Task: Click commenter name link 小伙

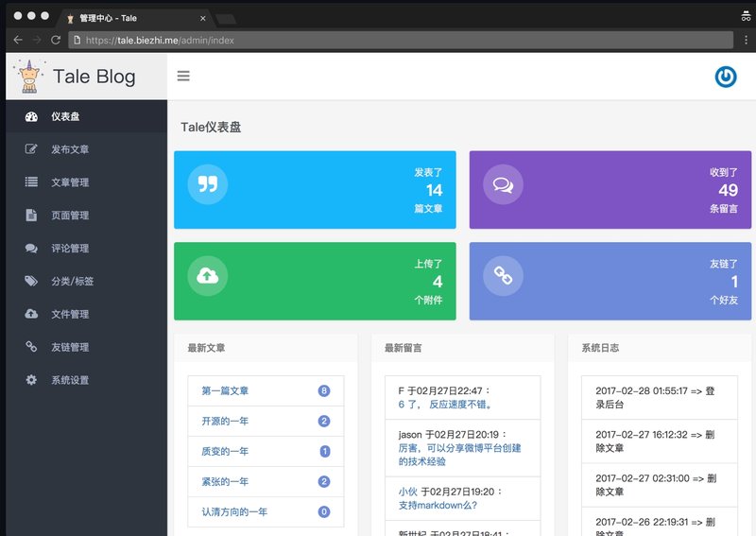Action: click(407, 492)
